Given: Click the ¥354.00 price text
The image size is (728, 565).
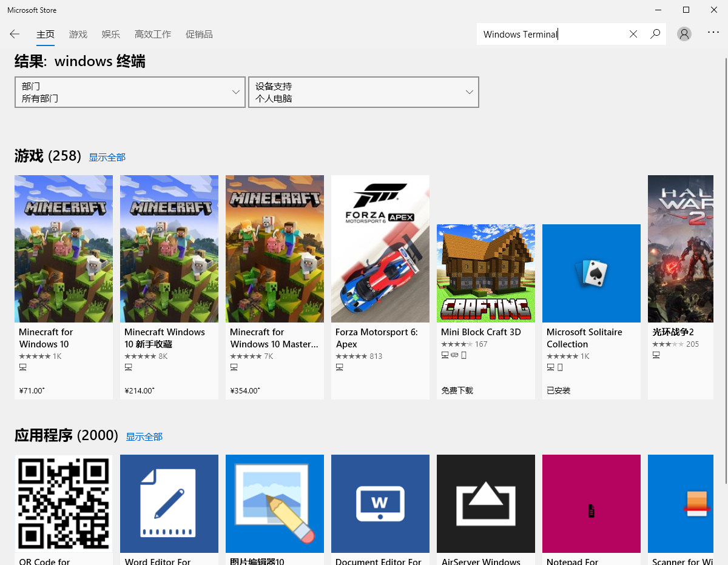Looking at the screenshot, I should 245,390.
